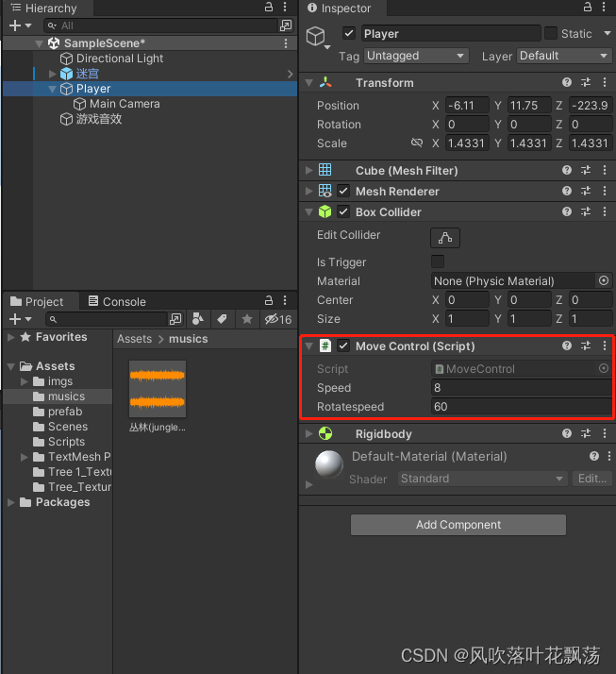The image size is (616, 674).
Task: Open Hierarchy create plus dropdown
Action: click(20, 25)
